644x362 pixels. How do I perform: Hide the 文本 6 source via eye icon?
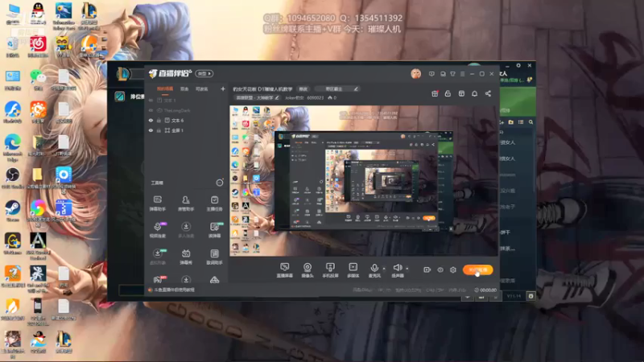[x=151, y=120]
